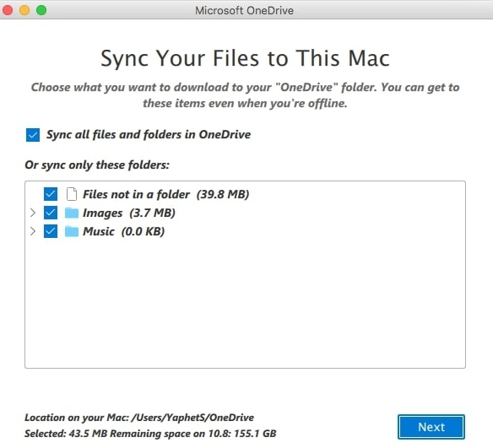Viewport: 493px width, 448px height.
Task: Select the Music (0.0 KB) row label
Action: 123,231
